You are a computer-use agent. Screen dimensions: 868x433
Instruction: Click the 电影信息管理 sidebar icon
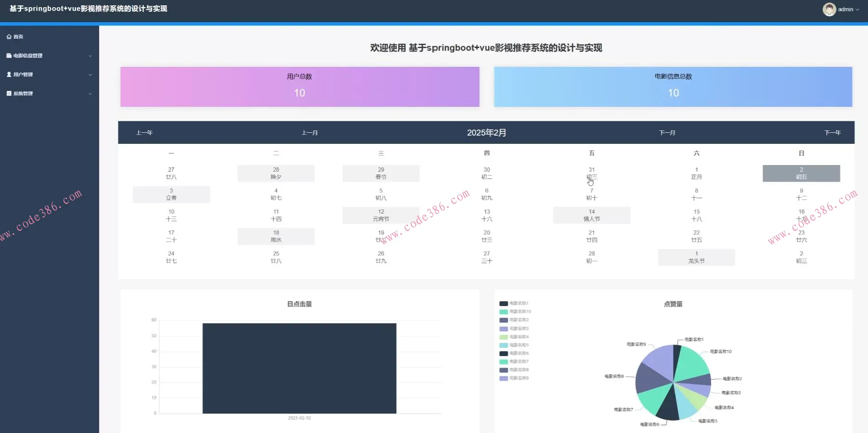click(9, 55)
